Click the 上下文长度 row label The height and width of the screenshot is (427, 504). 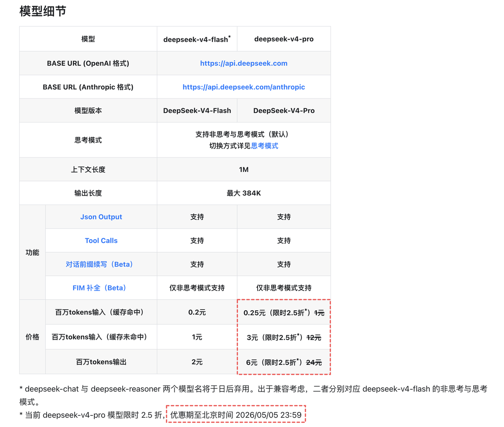88,170
